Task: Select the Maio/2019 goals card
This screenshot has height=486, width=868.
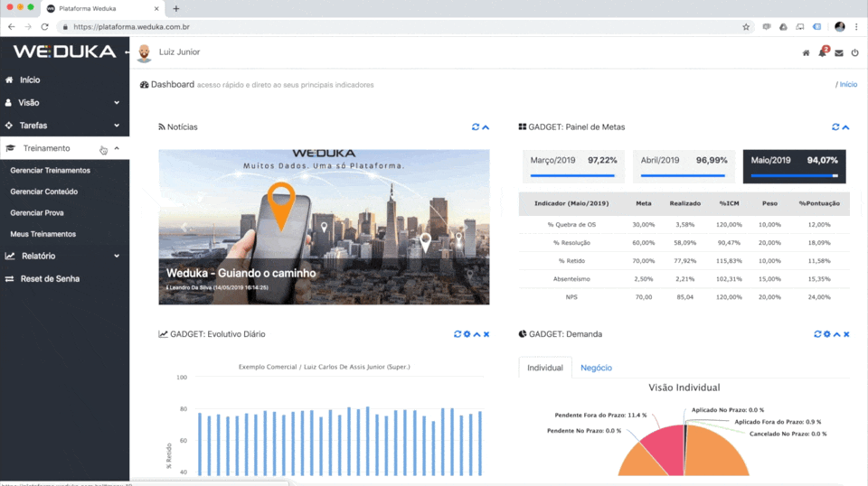Action: [x=794, y=166]
